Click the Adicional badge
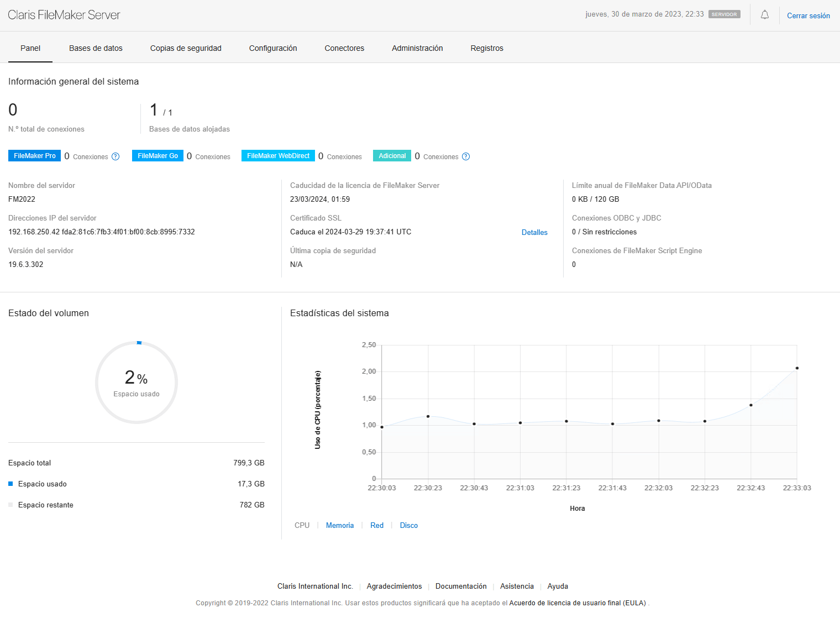The image size is (840, 618). click(x=392, y=155)
